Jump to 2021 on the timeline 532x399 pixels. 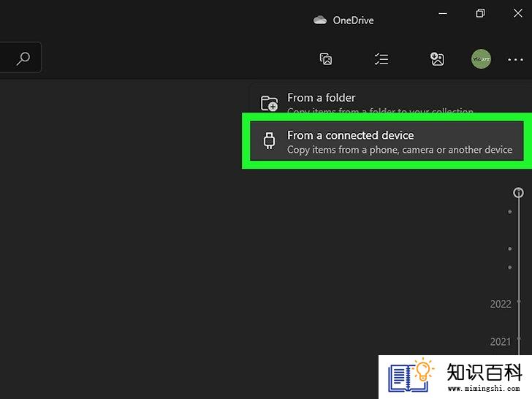[501, 341]
